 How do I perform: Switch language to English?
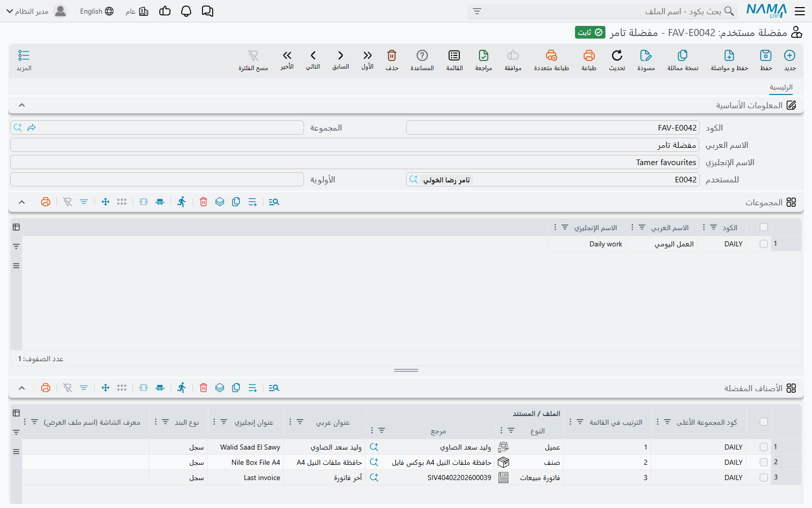click(x=97, y=11)
